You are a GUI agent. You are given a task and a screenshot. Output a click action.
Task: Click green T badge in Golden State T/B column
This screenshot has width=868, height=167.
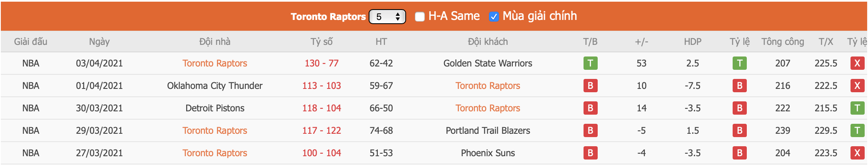pos(590,63)
